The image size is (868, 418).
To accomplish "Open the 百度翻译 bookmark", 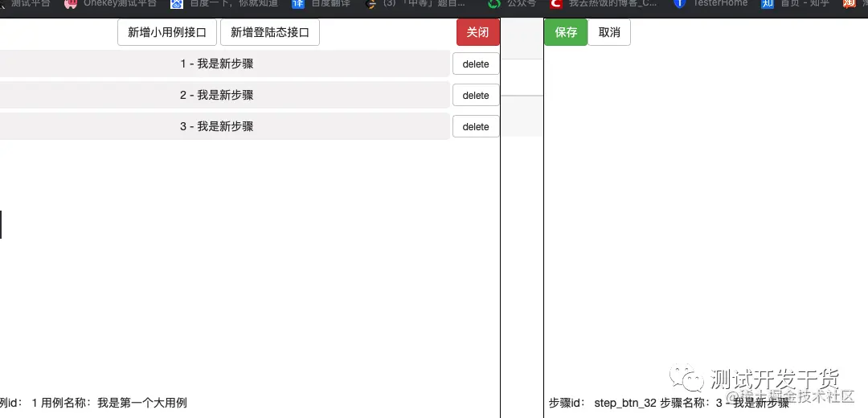I will coord(321,3).
